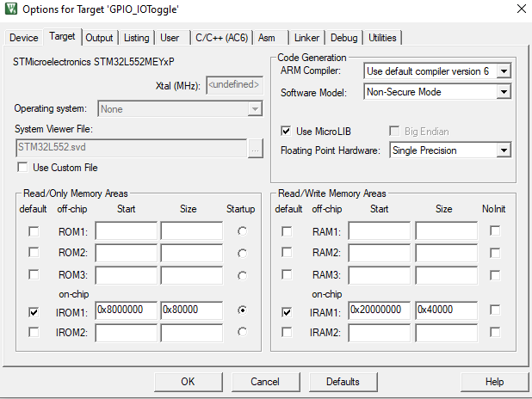Click the Keil uVision icon in the title bar
The height and width of the screenshot is (399, 532).
coord(11,9)
